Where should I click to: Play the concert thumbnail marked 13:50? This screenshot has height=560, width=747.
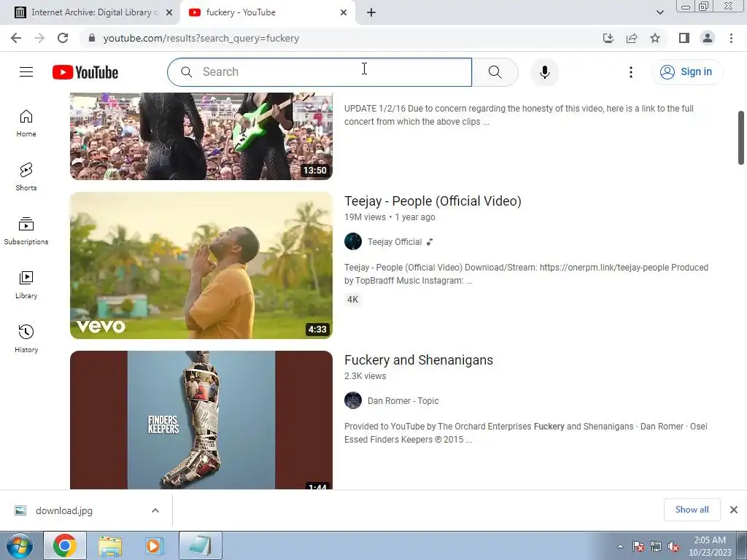click(201, 136)
